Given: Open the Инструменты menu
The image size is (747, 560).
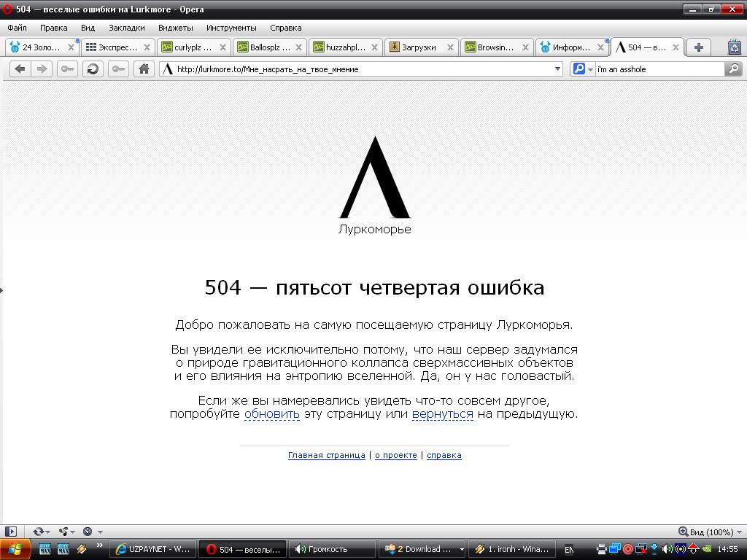Looking at the screenshot, I should point(231,28).
